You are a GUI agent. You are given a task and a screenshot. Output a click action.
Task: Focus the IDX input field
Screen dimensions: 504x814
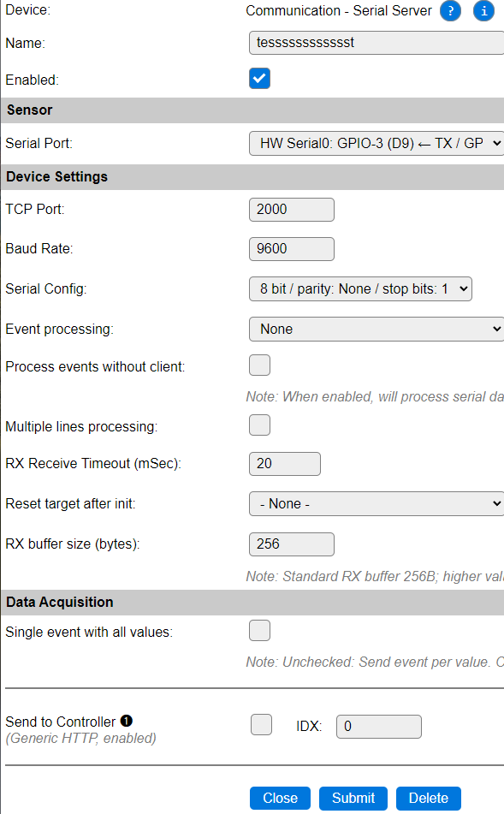379,727
